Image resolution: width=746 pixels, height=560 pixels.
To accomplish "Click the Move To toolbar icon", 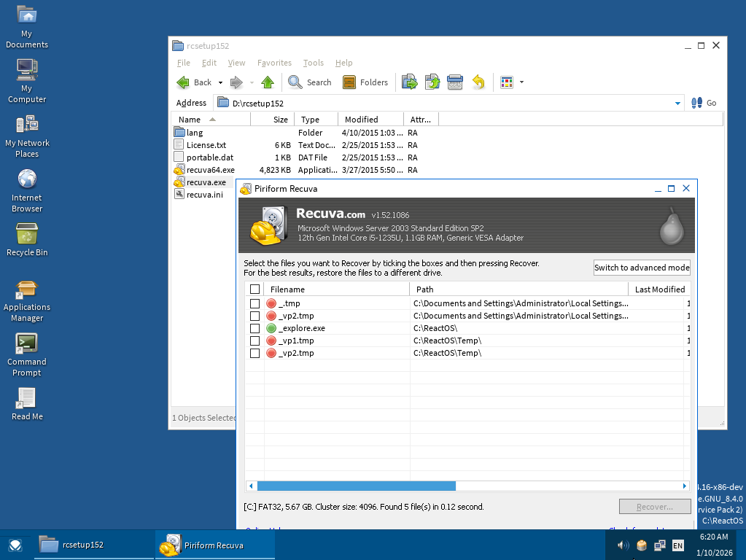I will (x=409, y=82).
